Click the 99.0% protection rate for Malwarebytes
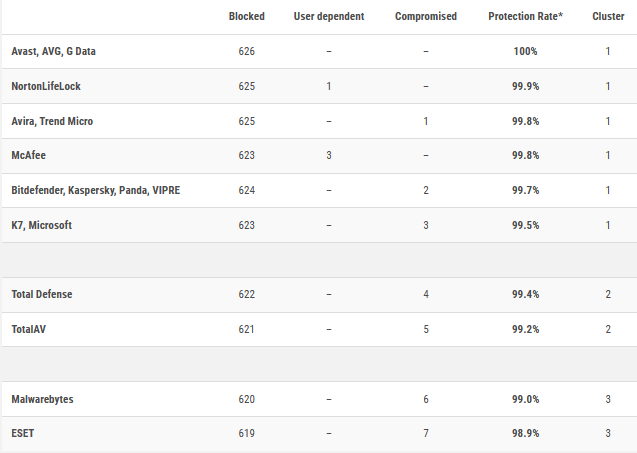The height and width of the screenshot is (453, 637). click(x=526, y=399)
